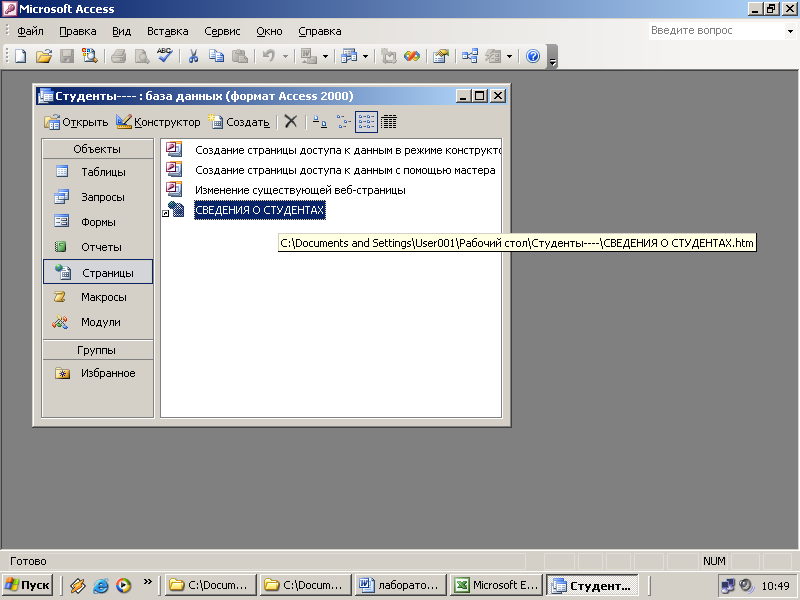The height and width of the screenshot is (600, 800).
Task: Click the Office Links icon
Action: tap(308, 56)
